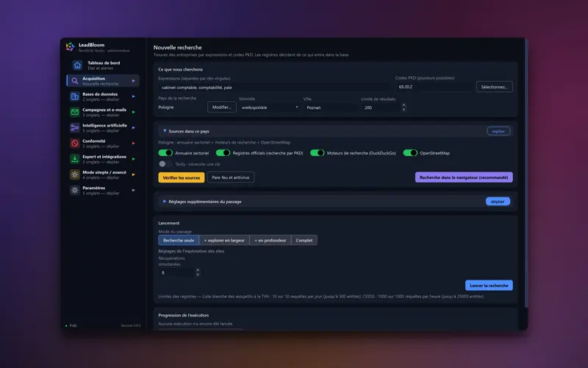
Task: Click the replier button
Action: pyautogui.click(x=498, y=131)
